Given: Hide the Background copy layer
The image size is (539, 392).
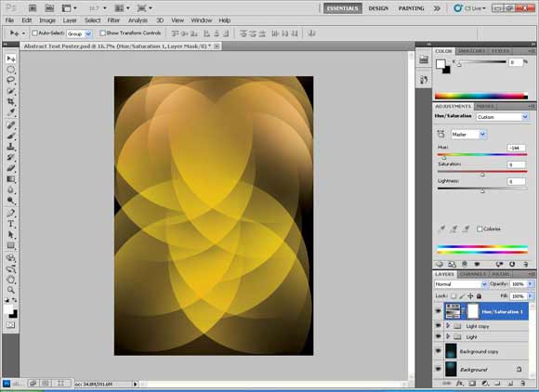Looking at the screenshot, I should 439,351.
